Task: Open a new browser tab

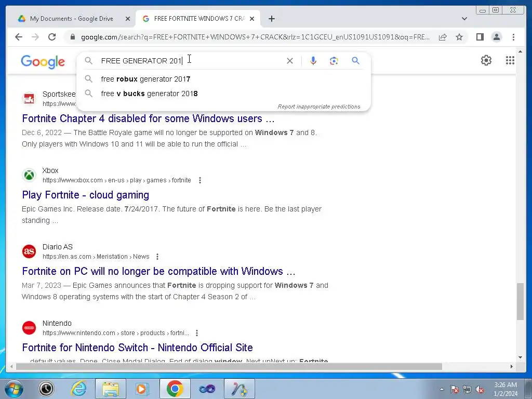Action: point(271,19)
